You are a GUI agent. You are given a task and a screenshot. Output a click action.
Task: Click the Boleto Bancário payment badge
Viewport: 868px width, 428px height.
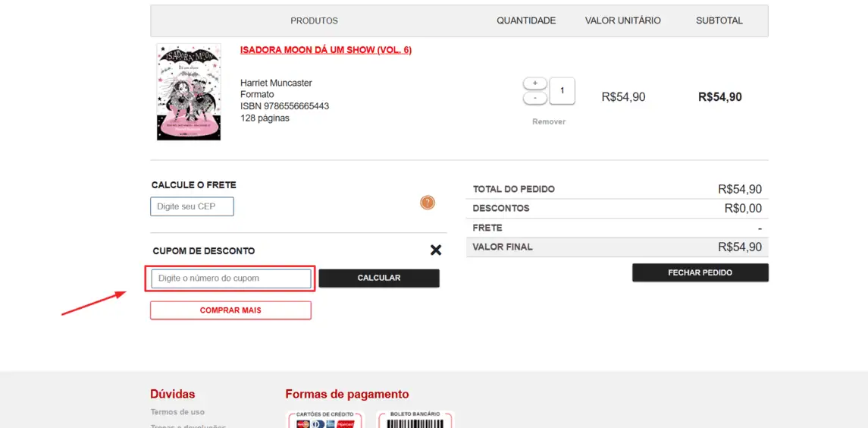(415, 420)
